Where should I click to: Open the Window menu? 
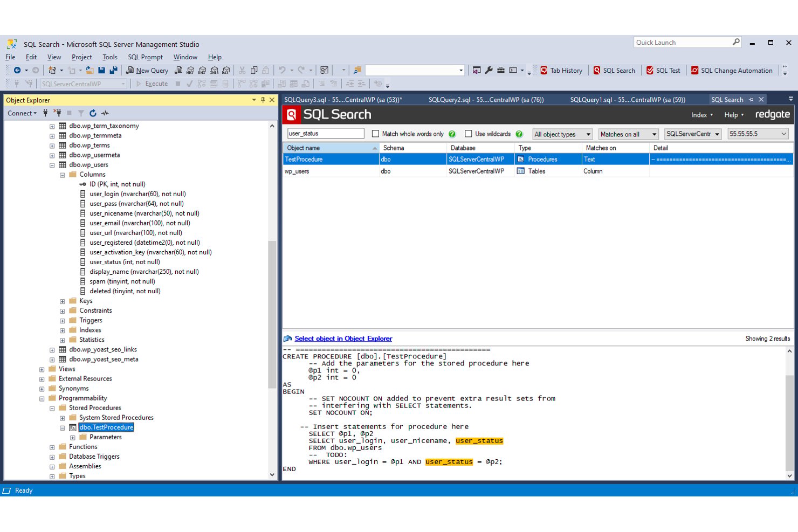click(x=185, y=57)
